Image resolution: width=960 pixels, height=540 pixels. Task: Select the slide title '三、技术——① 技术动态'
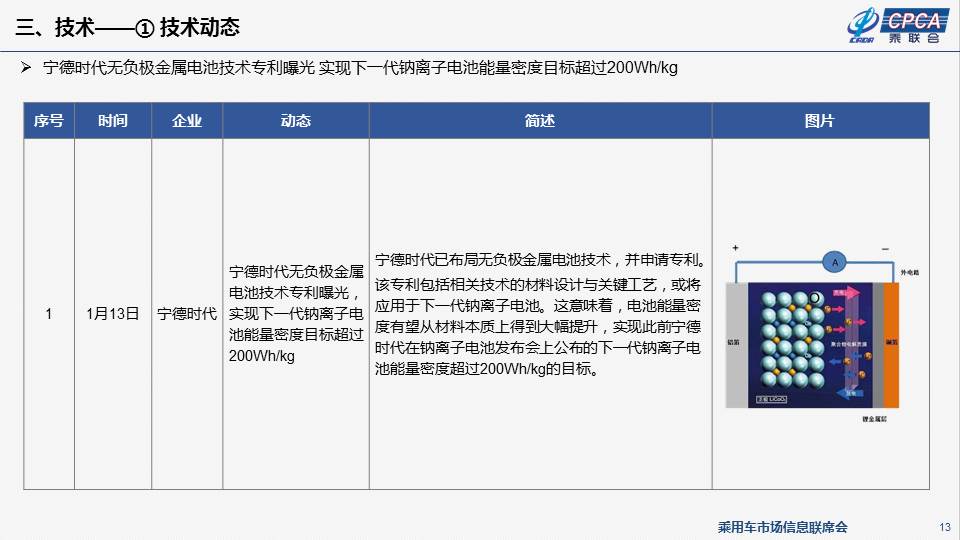pyautogui.click(x=127, y=28)
